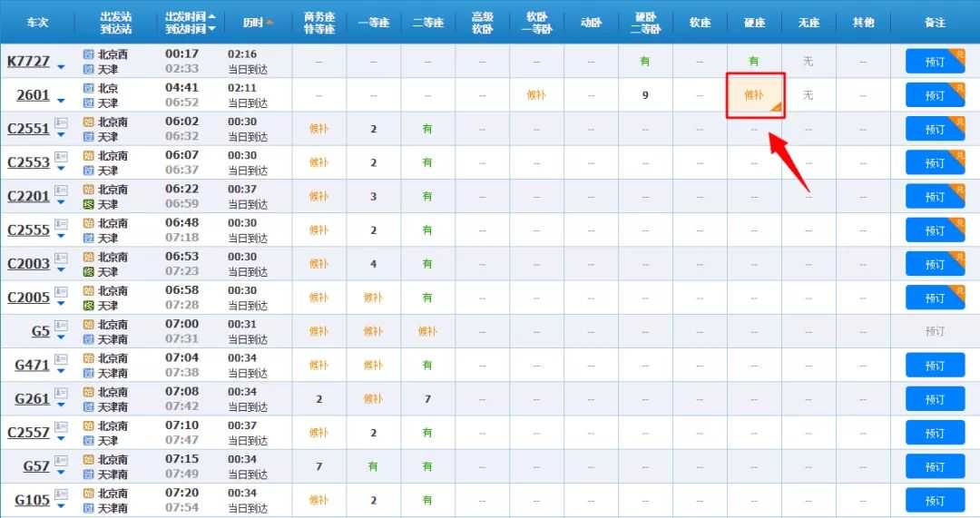980x518 pixels.
Task: Click the ID card icon beside train G261
Action: 62,393
